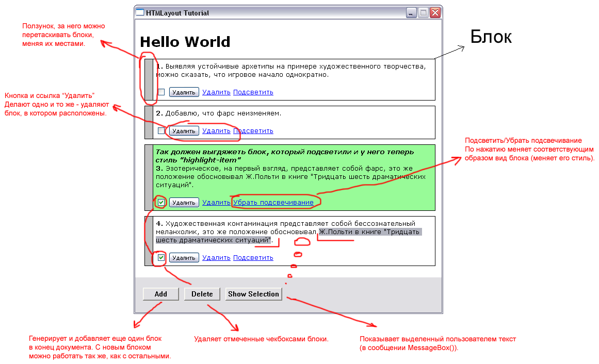
Task: Click the Убрать подсвечивание link
Action: tap(273, 203)
